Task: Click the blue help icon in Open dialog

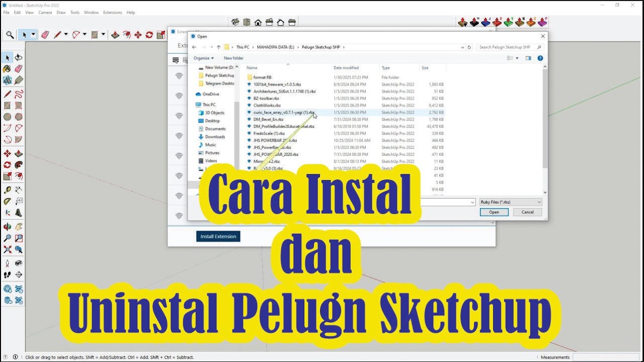Action: [540, 58]
